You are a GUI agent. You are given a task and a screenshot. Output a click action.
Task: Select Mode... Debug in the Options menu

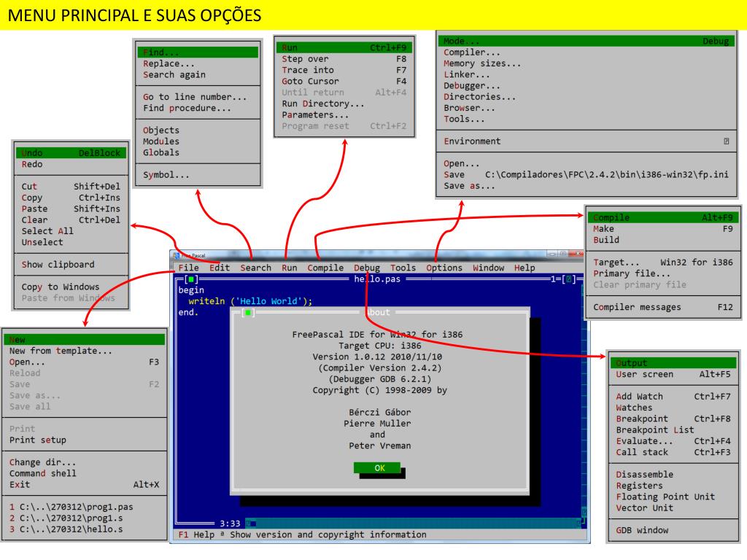coord(587,42)
